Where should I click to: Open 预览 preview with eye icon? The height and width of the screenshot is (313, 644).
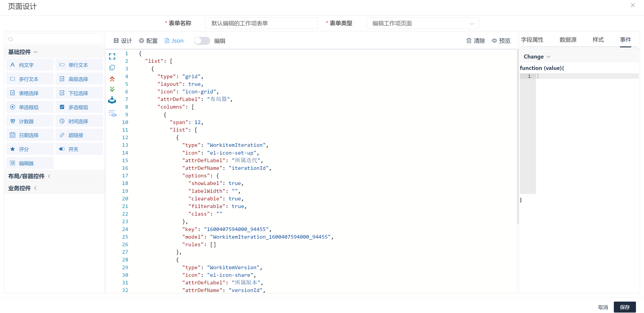[x=501, y=41]
